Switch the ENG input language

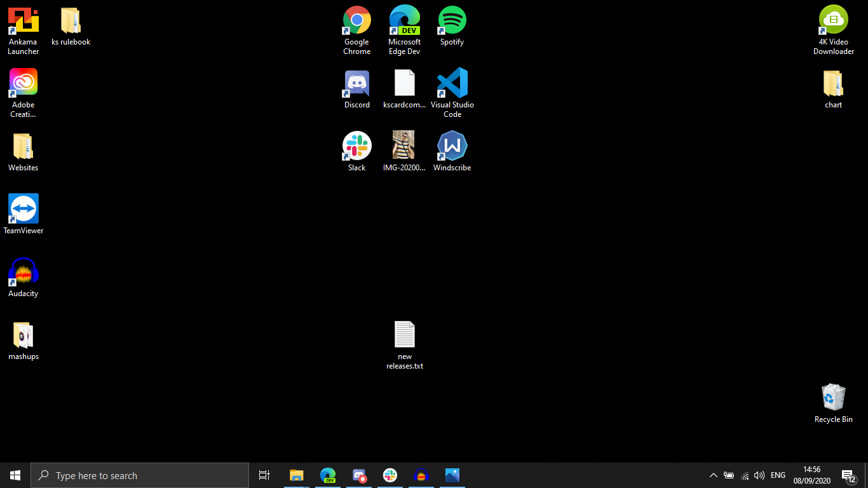[x=778, y=475]
